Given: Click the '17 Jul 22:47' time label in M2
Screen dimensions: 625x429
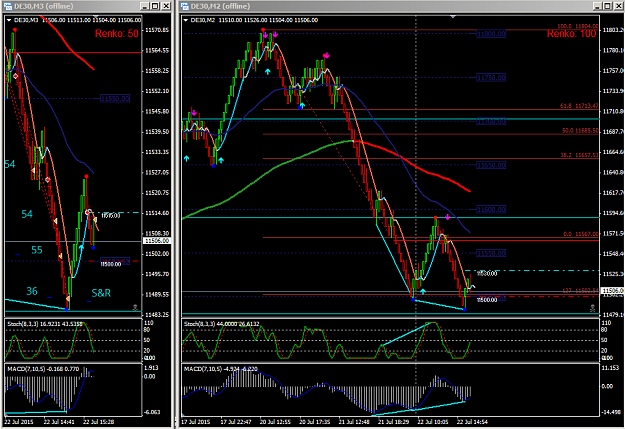Looking at the screenshot, I should tap(236, 422).
